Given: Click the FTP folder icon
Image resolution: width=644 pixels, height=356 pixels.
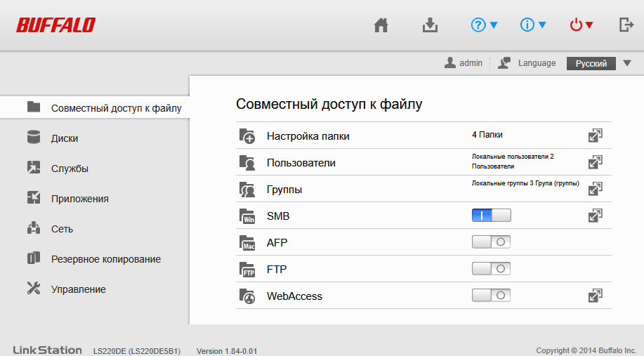Looking at the screenshot, I should pos(247,270).
